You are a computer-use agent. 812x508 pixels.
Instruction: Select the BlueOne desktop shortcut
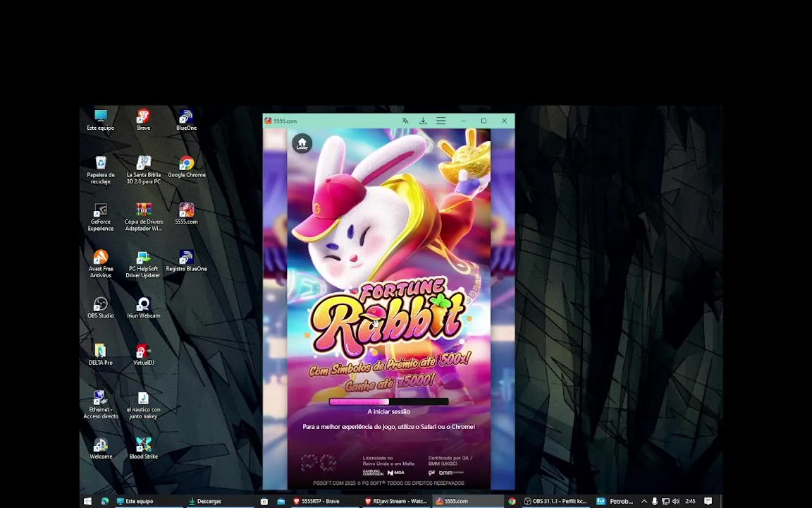(186, 120)
